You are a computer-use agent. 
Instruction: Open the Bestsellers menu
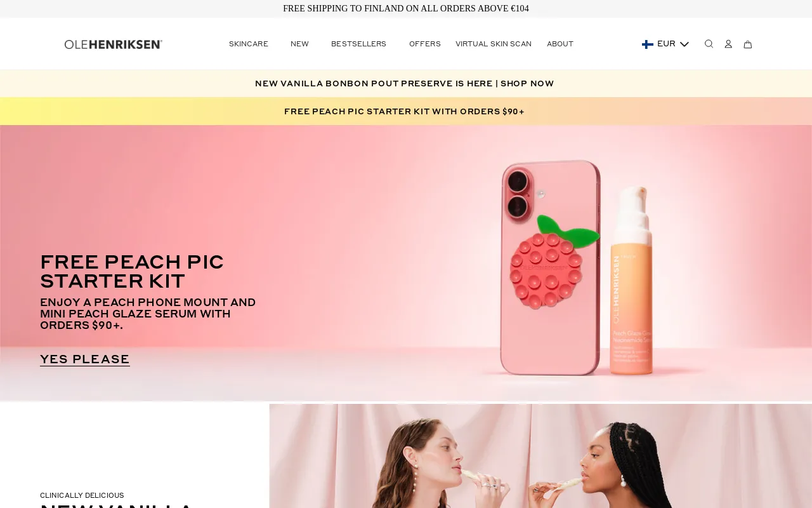358,44
